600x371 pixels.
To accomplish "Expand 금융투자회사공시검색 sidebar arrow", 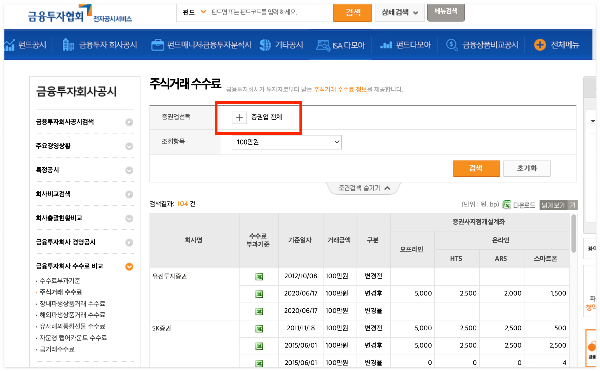I will (129, 122).
